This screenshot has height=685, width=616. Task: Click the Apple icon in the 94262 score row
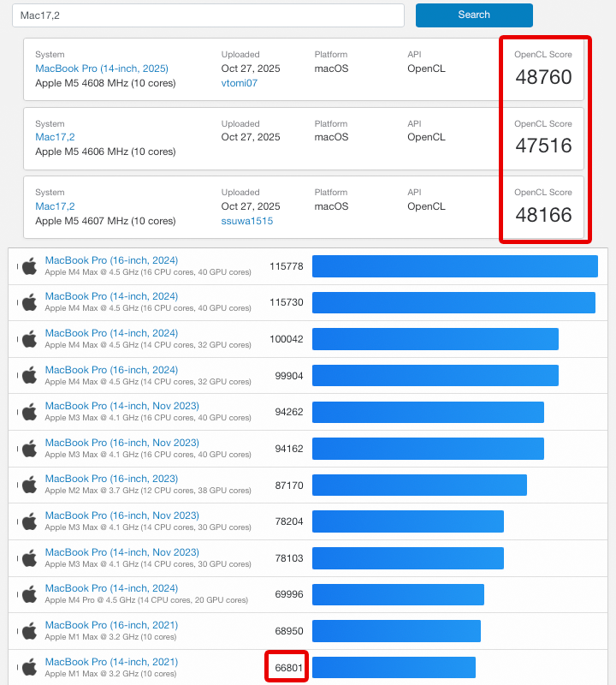pyautogui.click(x=29, y=412)
